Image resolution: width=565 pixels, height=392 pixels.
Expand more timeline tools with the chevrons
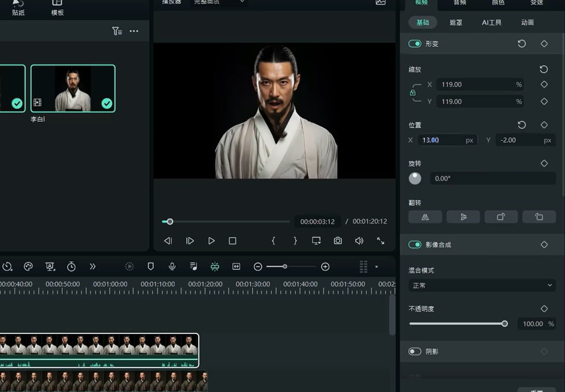pos(92,266)
